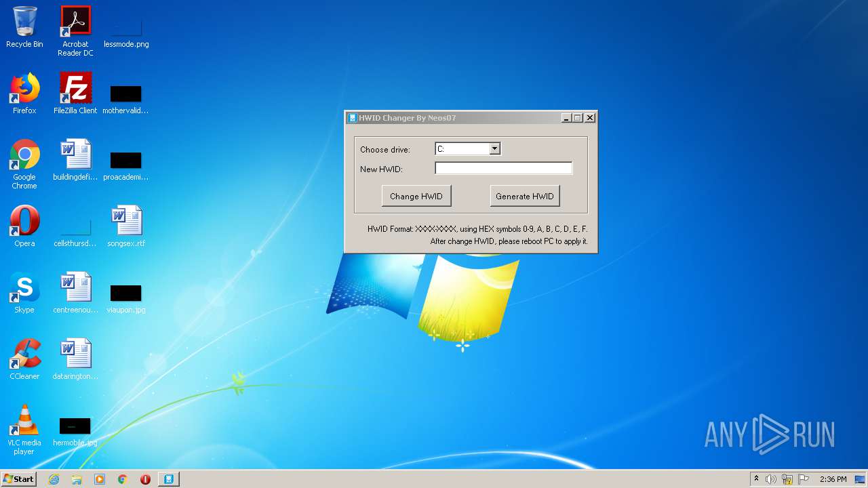The width and height of the screenshot is (868, 488).
Task: Open the Action Center flag icon
Action: (804, 479)
